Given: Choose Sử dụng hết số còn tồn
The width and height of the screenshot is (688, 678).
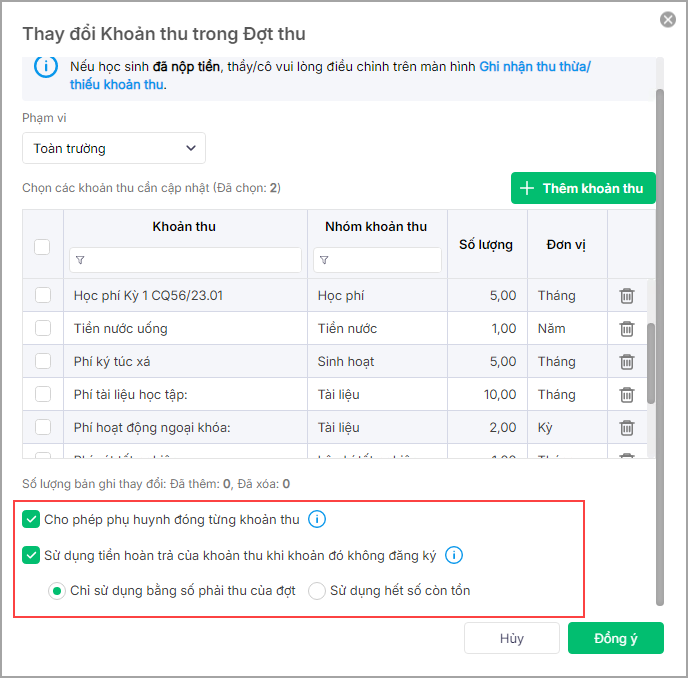Looking at the screenshot, I should (318, 591).
